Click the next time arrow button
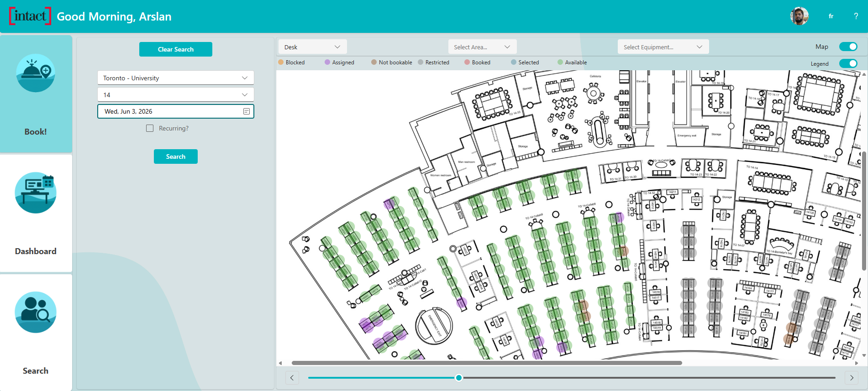This screenshot has height=391, width=868. pos(852,378)
